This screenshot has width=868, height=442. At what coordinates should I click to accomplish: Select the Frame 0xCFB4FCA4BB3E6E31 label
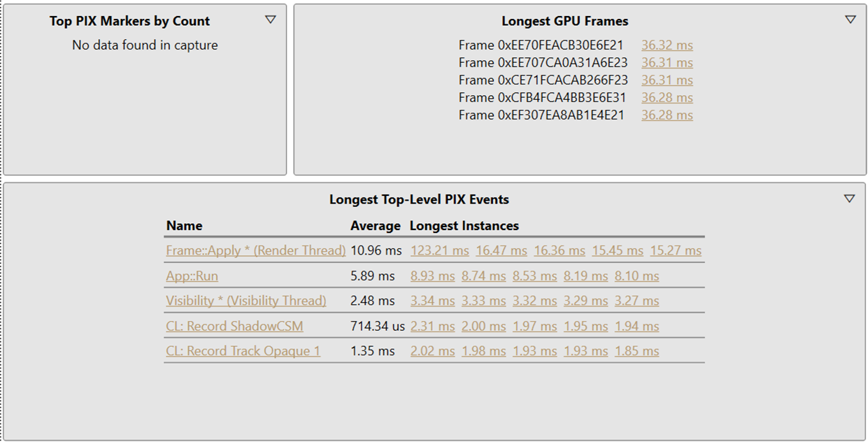click(x=543, y=98)
